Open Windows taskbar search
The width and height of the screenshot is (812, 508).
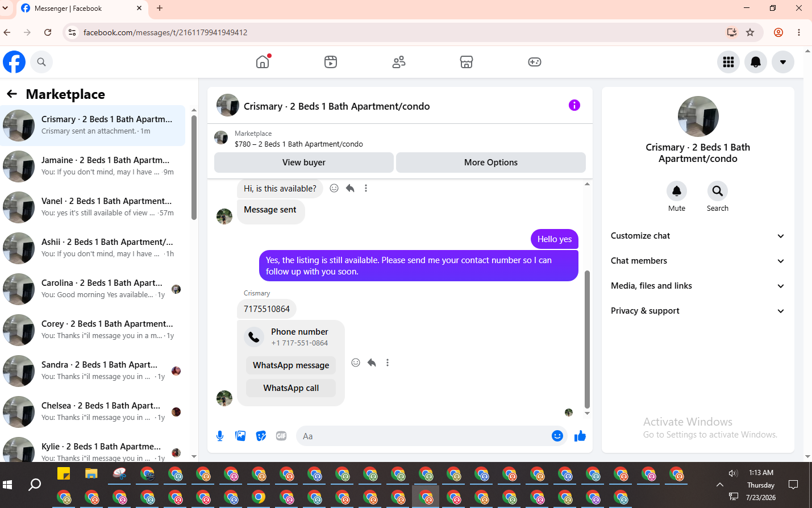35,485
